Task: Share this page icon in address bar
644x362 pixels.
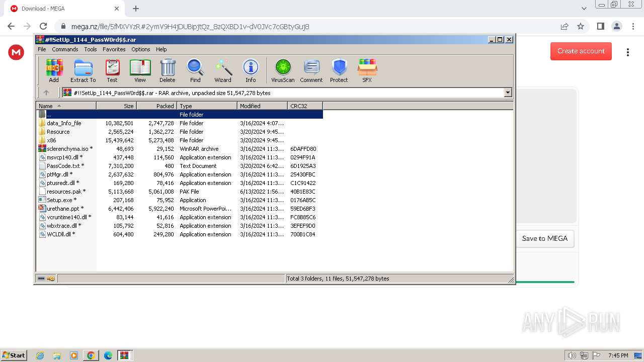Action: [x=565, y=26]
